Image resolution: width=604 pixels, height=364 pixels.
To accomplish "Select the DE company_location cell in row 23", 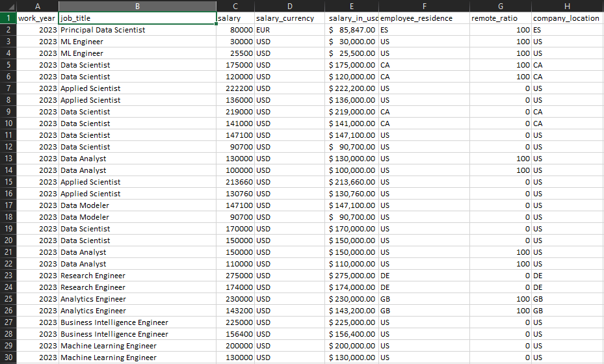I will click(568, 276).
